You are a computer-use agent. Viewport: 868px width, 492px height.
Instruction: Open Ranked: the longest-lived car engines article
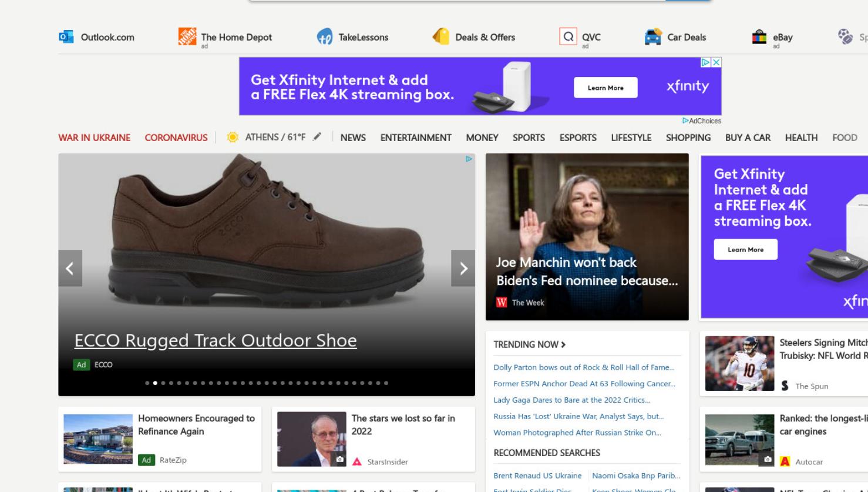823,424
